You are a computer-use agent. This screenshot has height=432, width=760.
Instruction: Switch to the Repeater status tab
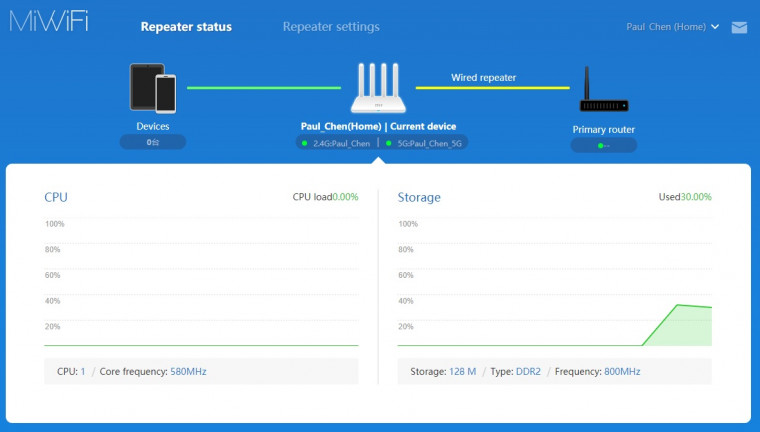tap(186, 27)
